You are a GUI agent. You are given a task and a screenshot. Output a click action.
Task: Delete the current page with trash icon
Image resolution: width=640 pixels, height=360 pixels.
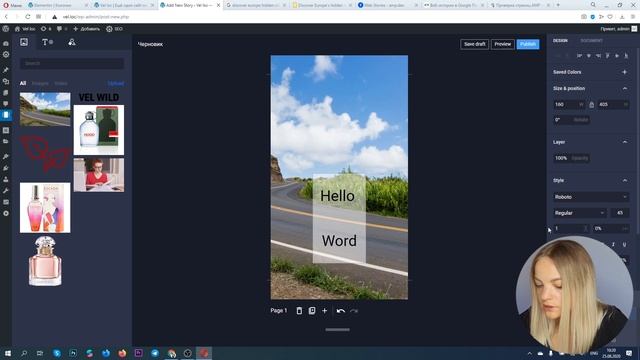[x=299, y=311]
